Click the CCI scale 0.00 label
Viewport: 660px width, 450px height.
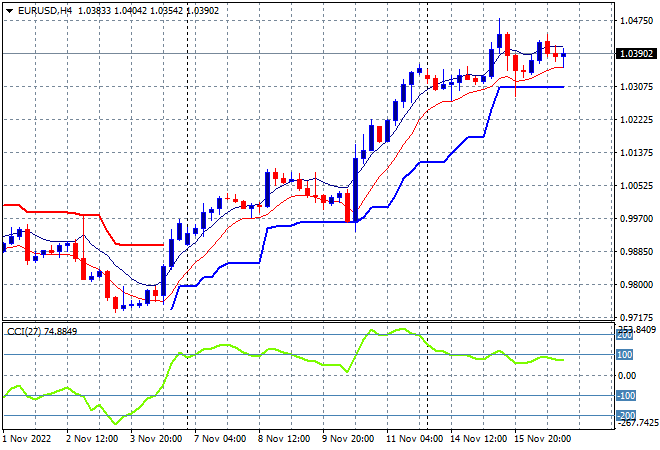[627, 375]
